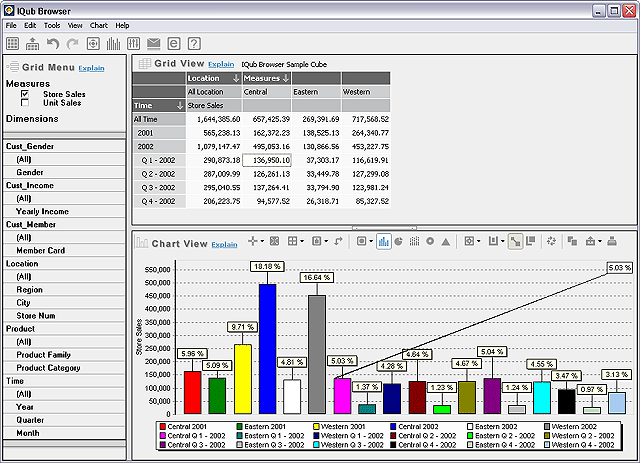
Task: Select the bar chart type icon
Action: coord(383,241)
